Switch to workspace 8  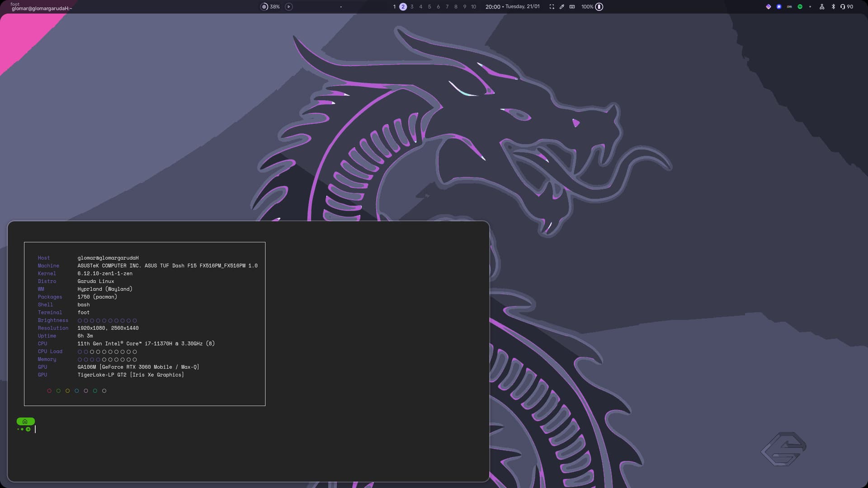point(456,7)
